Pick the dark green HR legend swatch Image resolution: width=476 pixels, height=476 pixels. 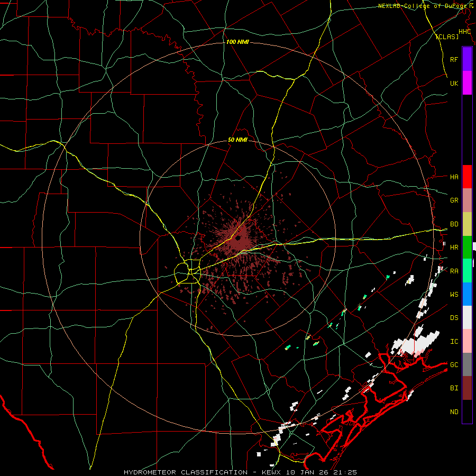coord(467,248)
